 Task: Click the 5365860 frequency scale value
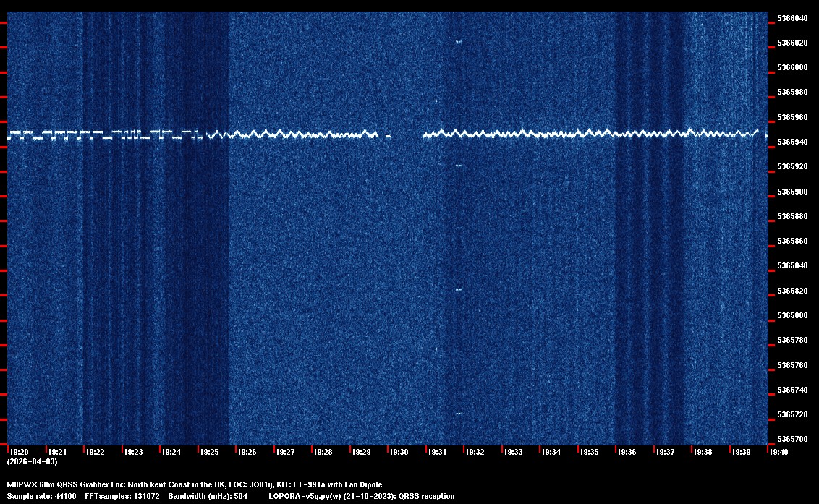pos(793,242)
